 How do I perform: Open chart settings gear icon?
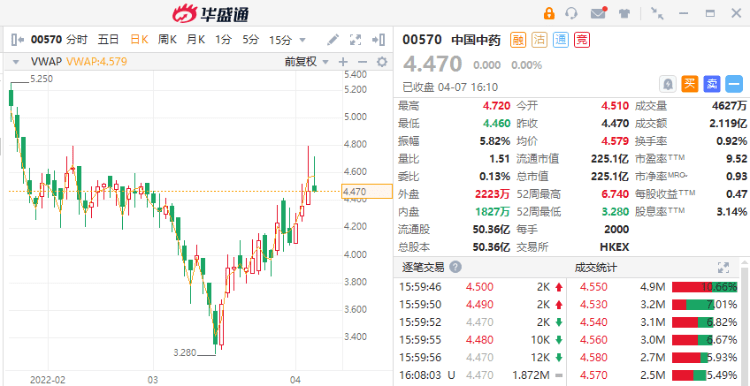pos(382,62)
